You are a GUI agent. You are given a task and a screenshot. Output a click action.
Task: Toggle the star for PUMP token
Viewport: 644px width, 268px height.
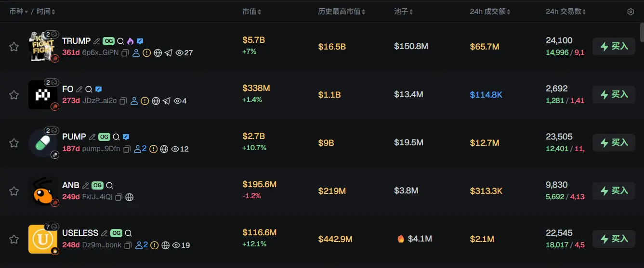[x=14, y=143]
